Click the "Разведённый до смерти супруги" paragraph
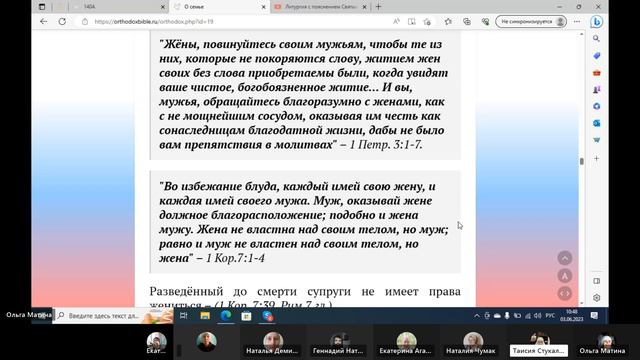 coord(305,298)
